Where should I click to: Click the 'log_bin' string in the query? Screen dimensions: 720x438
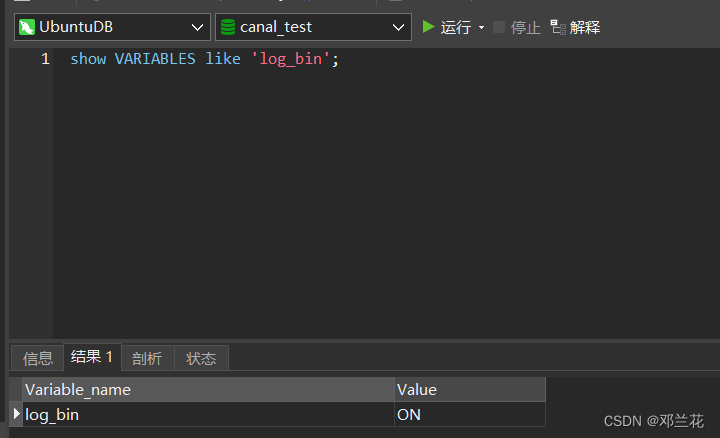291,59
